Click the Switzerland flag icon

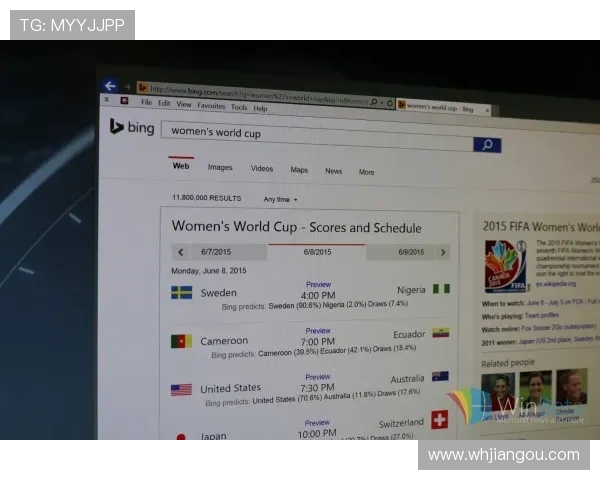click(440, 419)
